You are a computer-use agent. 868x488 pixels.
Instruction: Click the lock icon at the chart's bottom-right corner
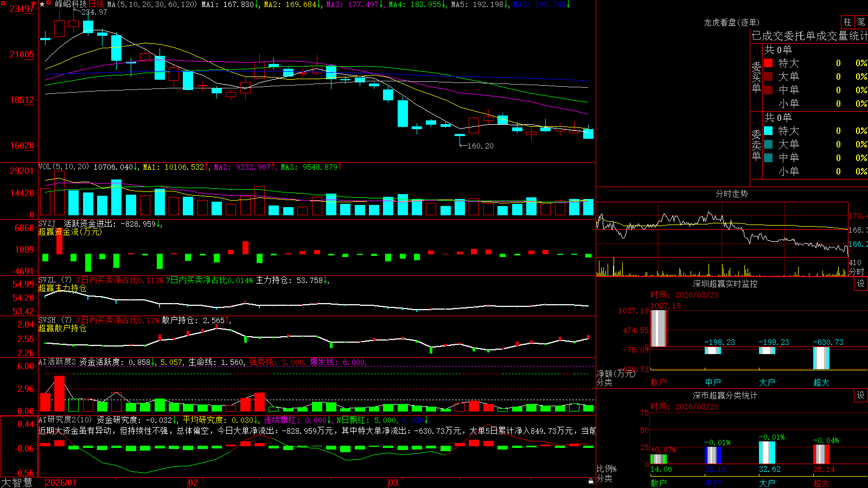click(x=591, y=481)
